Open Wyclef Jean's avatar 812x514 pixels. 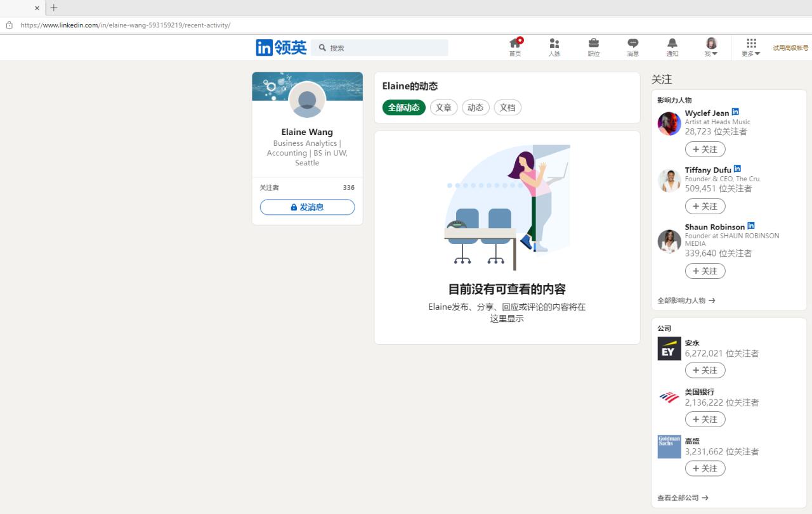[669, 124]
